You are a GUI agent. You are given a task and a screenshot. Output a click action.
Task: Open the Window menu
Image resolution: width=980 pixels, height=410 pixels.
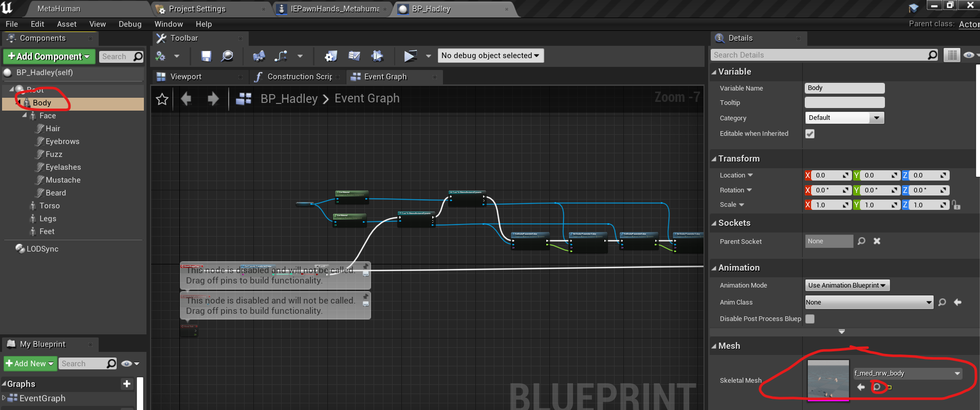[x=169, y=24]
